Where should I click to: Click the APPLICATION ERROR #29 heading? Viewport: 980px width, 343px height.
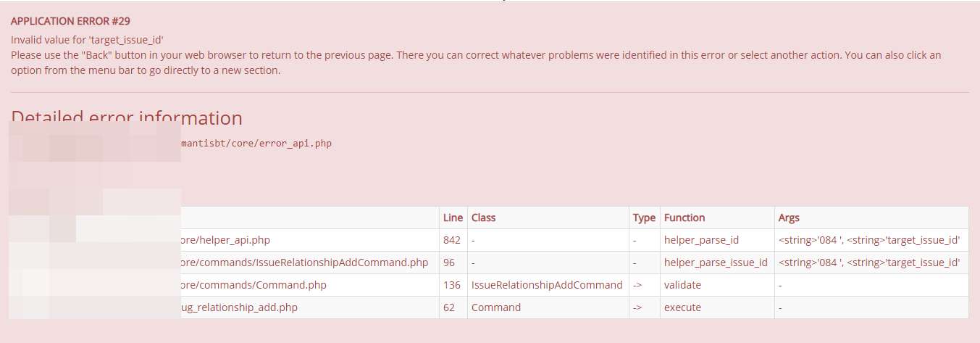[70, 21]
